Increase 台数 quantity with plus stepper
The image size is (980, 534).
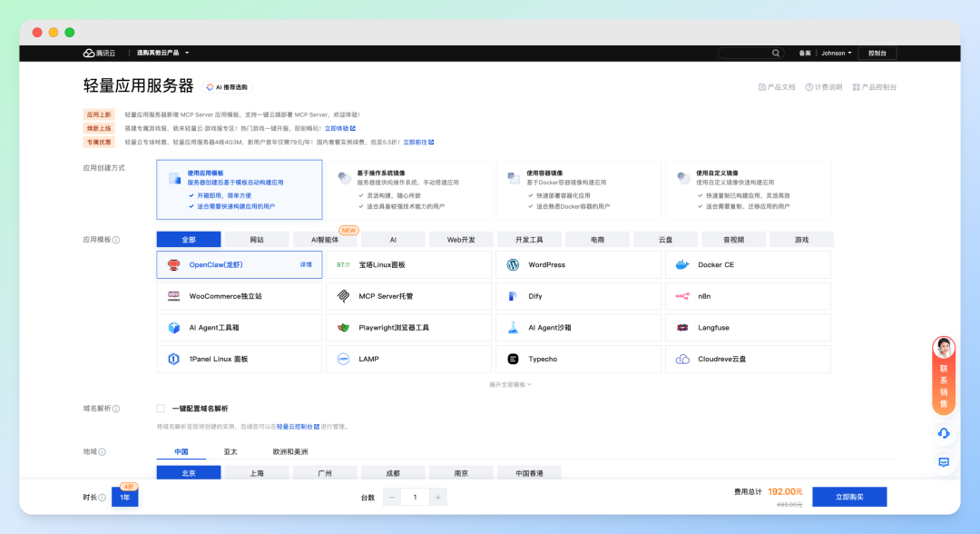pyautogui.click(x=436, y=497)
